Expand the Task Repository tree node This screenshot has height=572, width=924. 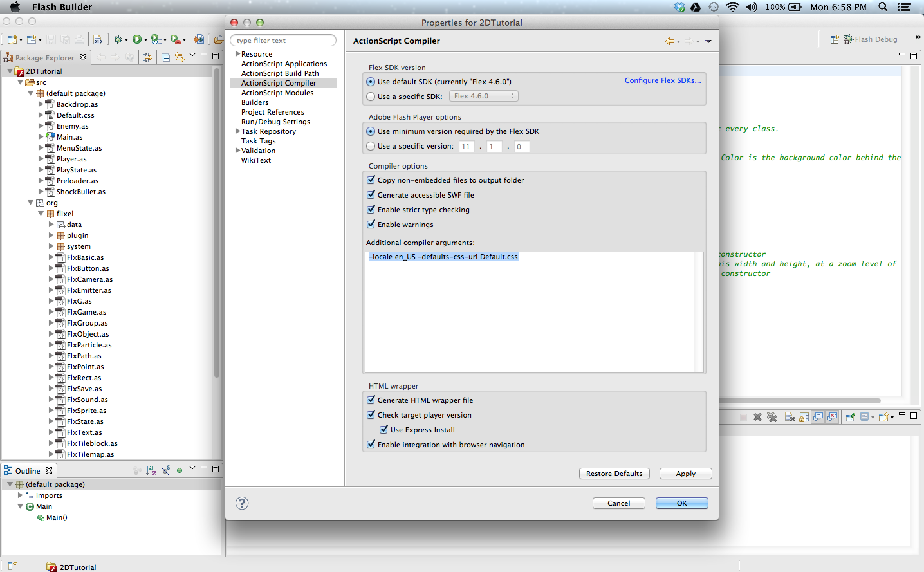pyautogui.click(x=237, y=131)
